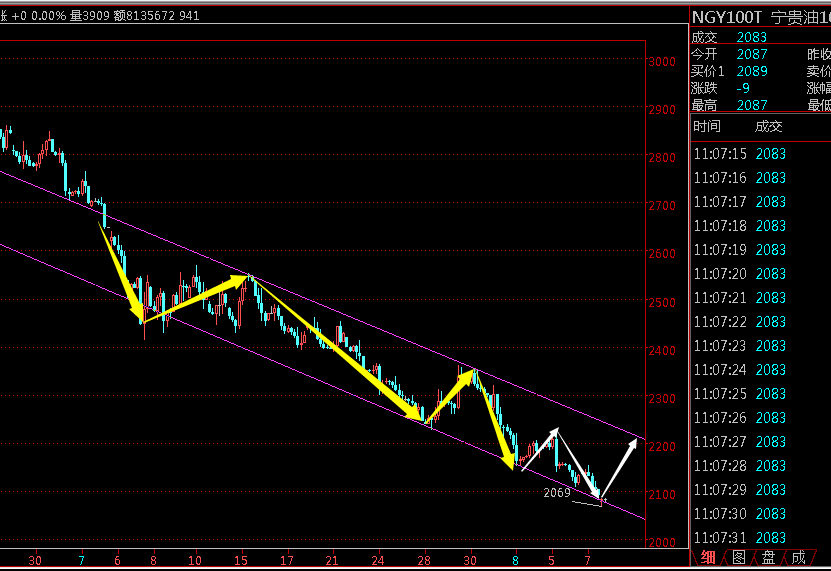Click date label 17 on time axis
Screen dimensions: 831x571
pyautogui.click(x=287, y=560)
